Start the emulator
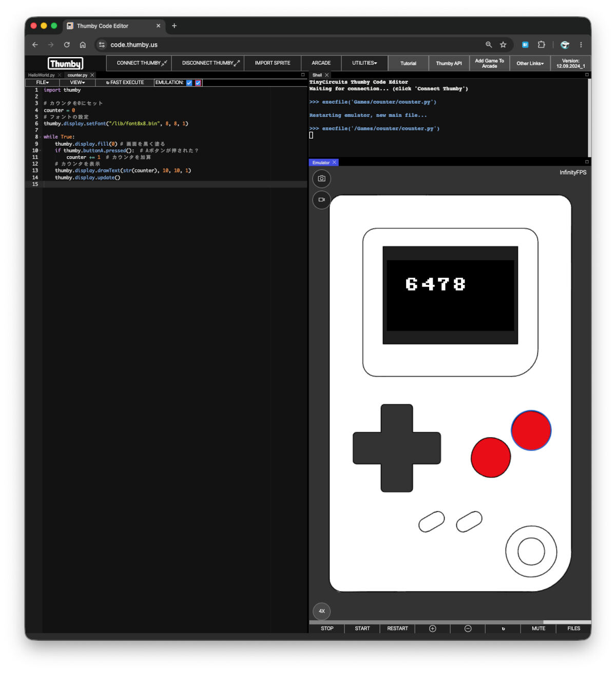The width and height of the screenshot is (616, 673). click(x=362, y=629)
